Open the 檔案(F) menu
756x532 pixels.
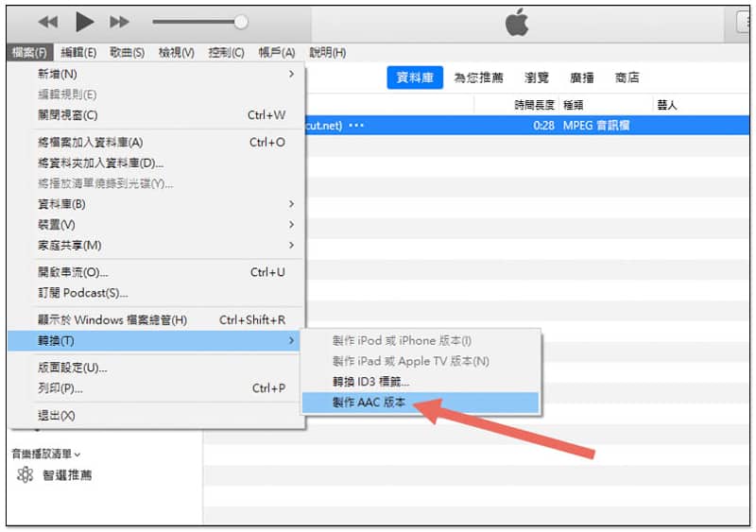click(x=29, y=53)
